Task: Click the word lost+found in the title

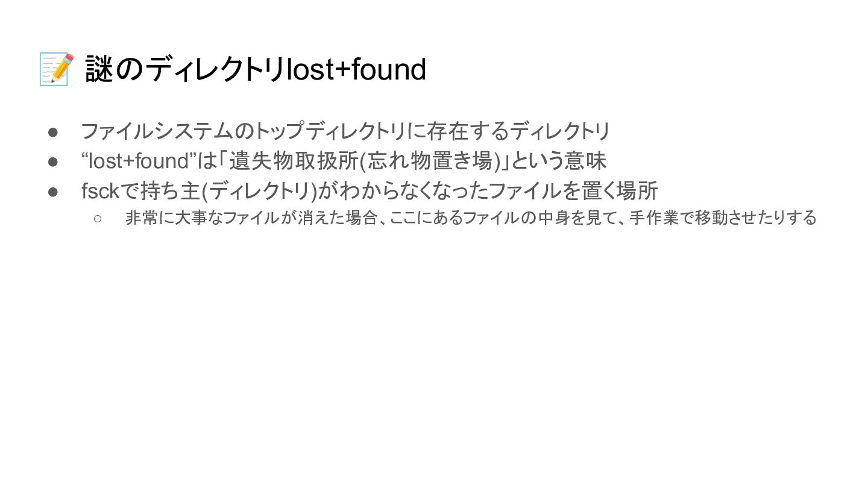Action: click(356, 69)
